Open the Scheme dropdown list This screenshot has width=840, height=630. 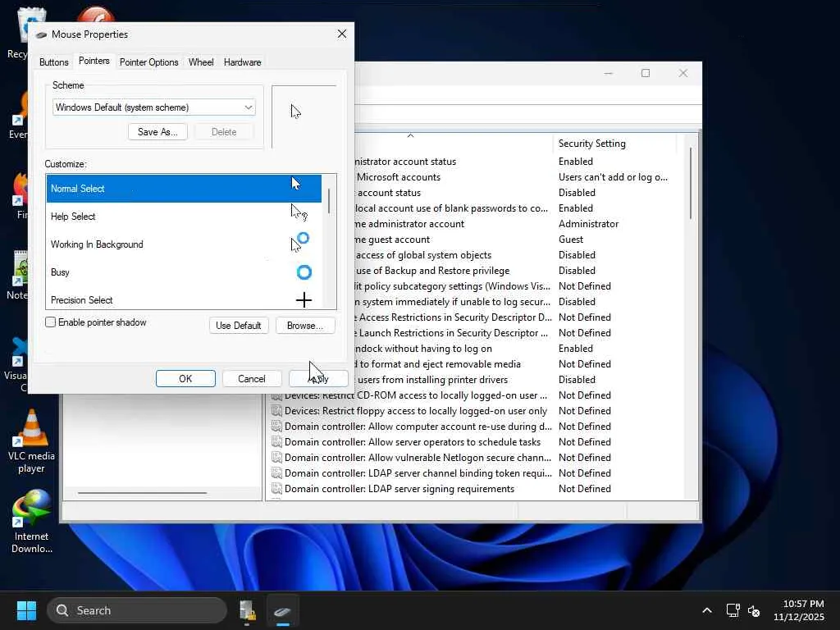point(153,107)
